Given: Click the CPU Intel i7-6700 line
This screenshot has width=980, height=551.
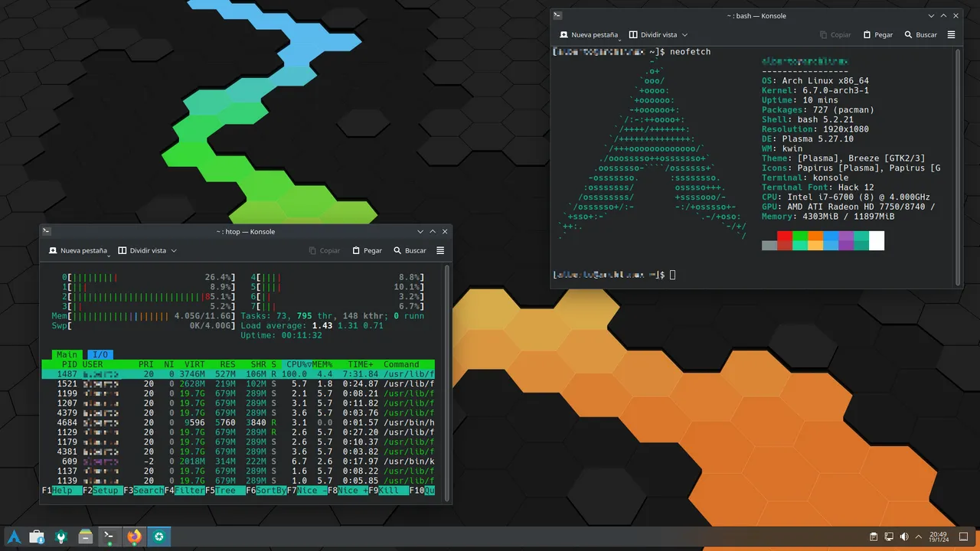Looking at the screenshot, I should click(x=846, y=197).
